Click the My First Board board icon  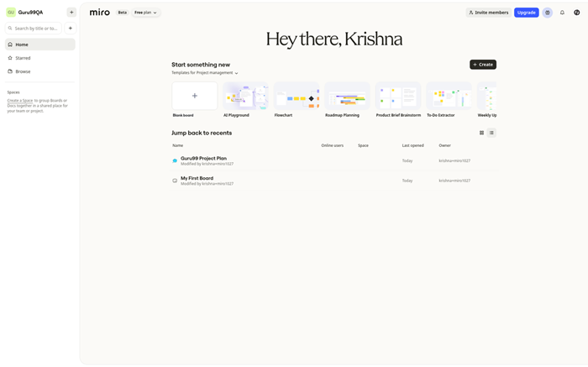click(175, 181)
